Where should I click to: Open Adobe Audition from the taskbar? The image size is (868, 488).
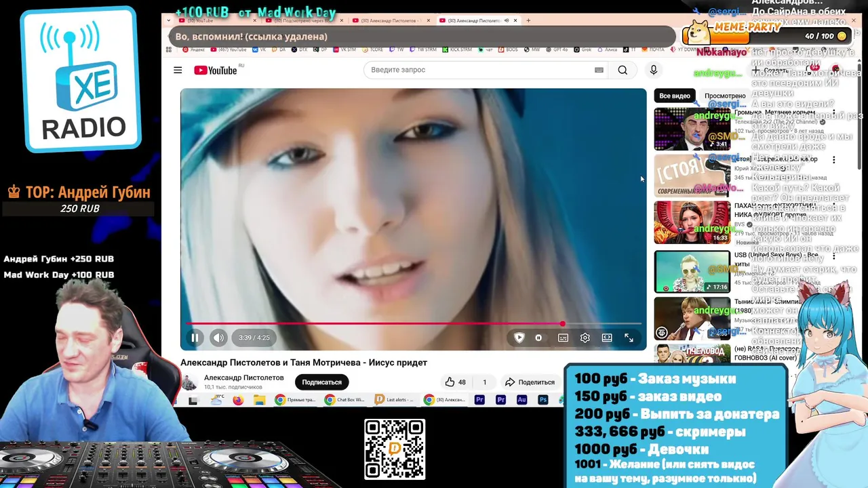tap(521, 400)
